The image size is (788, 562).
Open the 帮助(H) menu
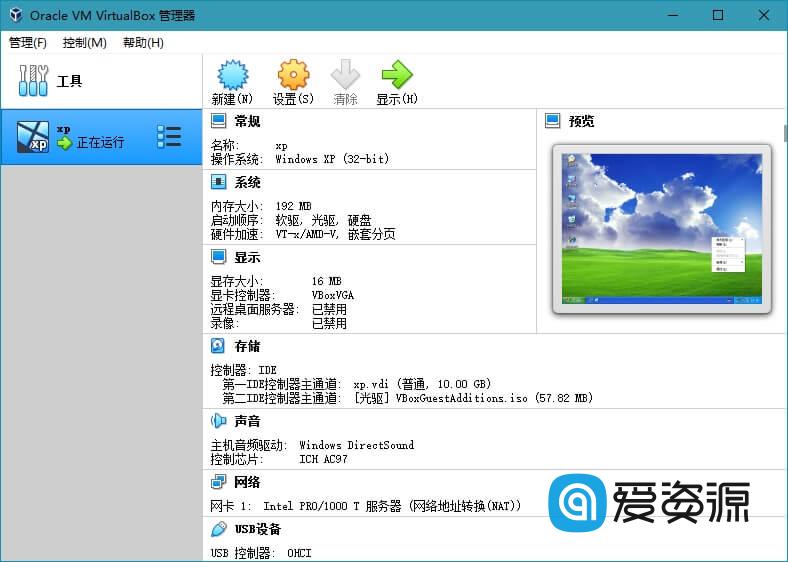143,43
